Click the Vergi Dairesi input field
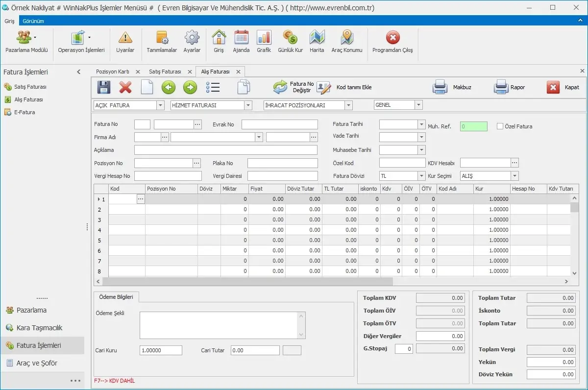This screenshot has height=390, width=588. pyautogui.click(x=283, y=176)
